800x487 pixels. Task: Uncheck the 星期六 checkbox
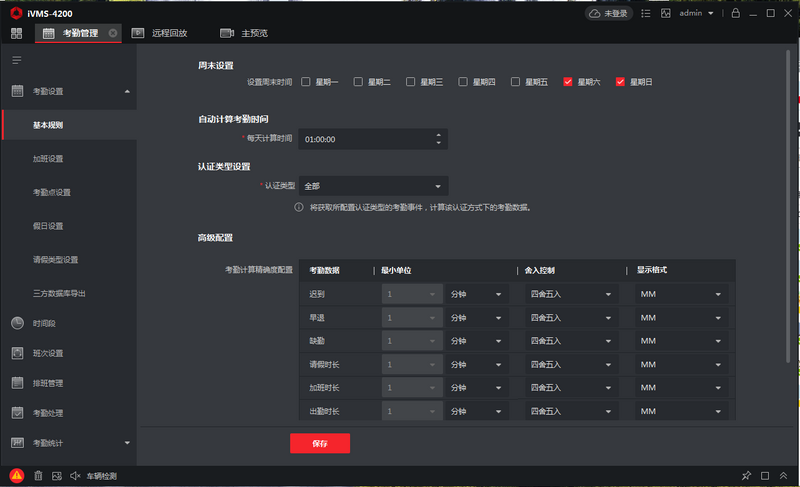coord(568,82)
